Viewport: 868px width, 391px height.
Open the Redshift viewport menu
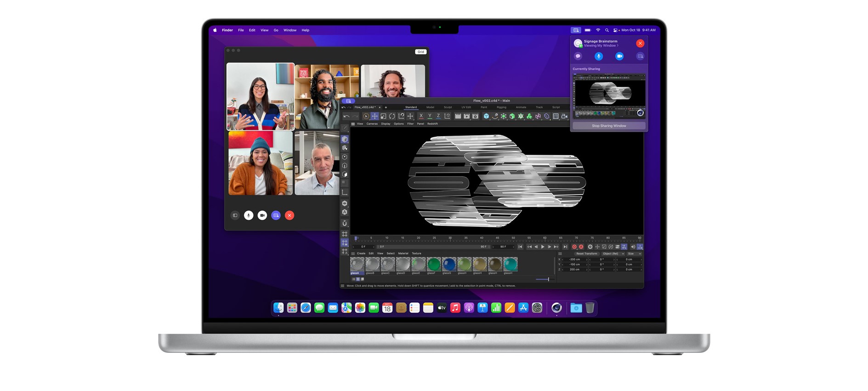click(432, 124)
